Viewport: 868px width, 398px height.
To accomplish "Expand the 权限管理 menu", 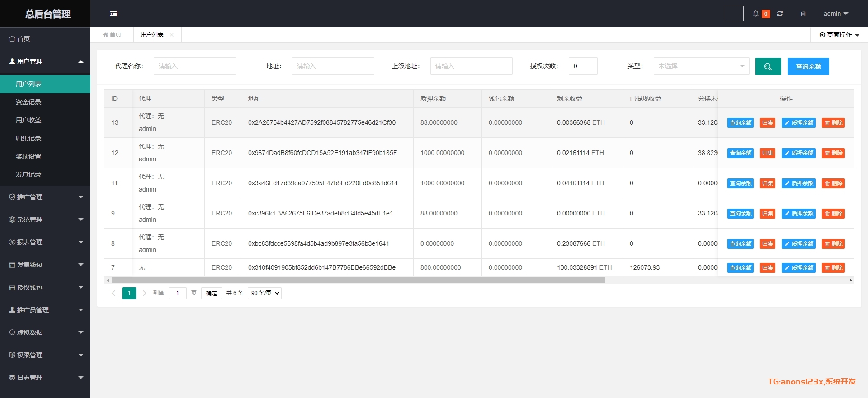I will (45, 355).
